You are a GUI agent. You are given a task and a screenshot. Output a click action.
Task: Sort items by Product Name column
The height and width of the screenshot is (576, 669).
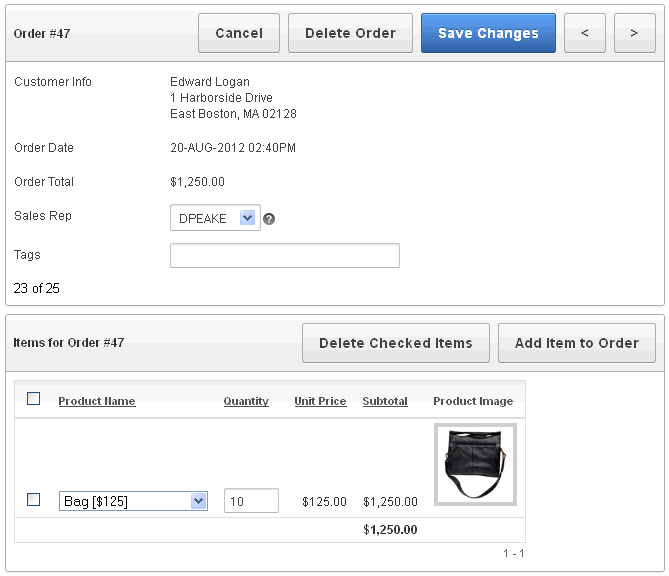tap(97, 401)
